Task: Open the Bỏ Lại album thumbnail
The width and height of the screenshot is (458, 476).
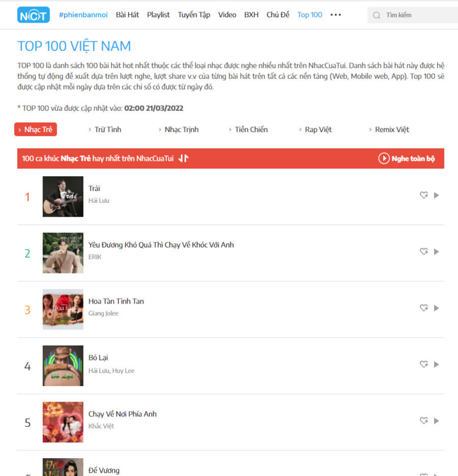Action: (63, 366)
